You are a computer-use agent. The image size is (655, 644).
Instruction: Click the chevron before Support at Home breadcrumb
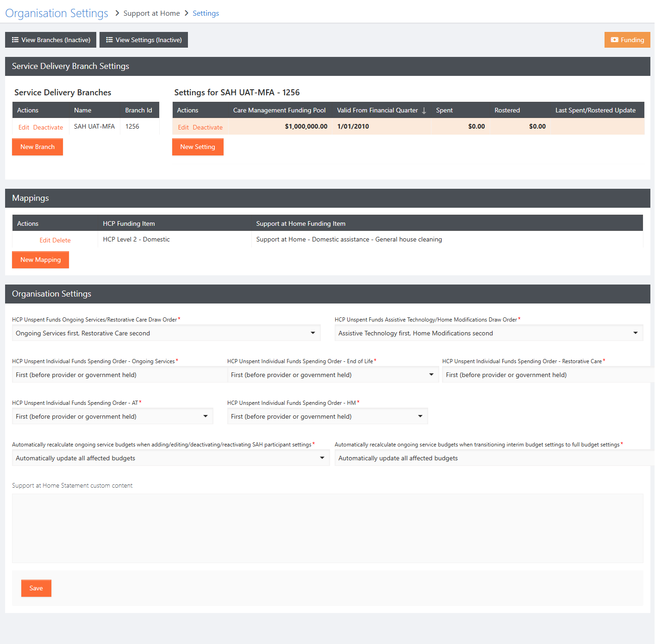click(118, 13)
